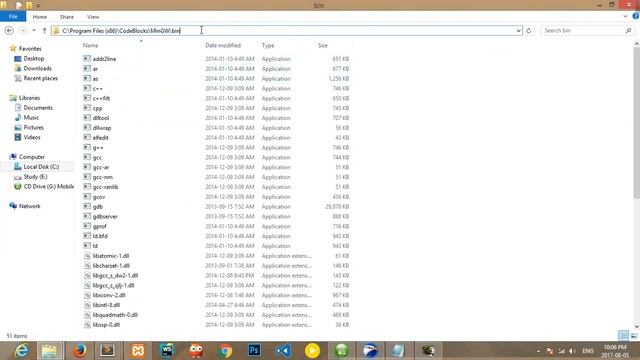This screenshot has width=640, height=360.
Task: Open Visual Studio Code from taskbar
Action: point(283,351)
